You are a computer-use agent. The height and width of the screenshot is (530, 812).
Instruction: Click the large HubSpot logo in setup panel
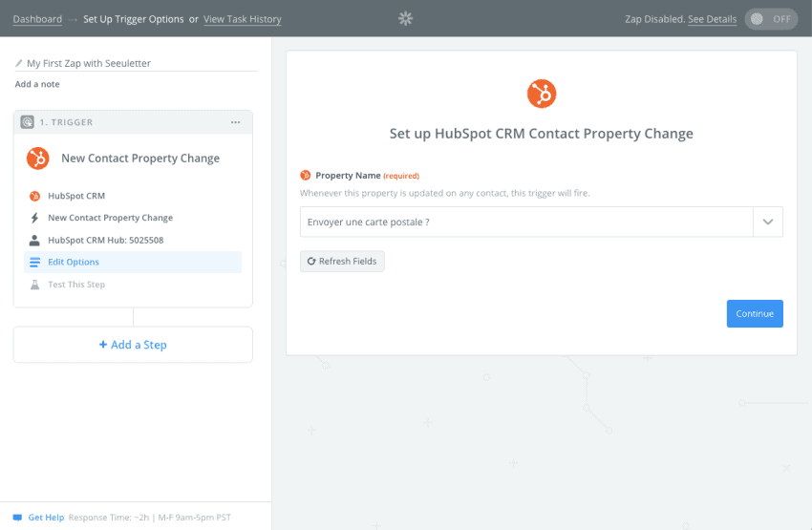(x=542, y=94)
